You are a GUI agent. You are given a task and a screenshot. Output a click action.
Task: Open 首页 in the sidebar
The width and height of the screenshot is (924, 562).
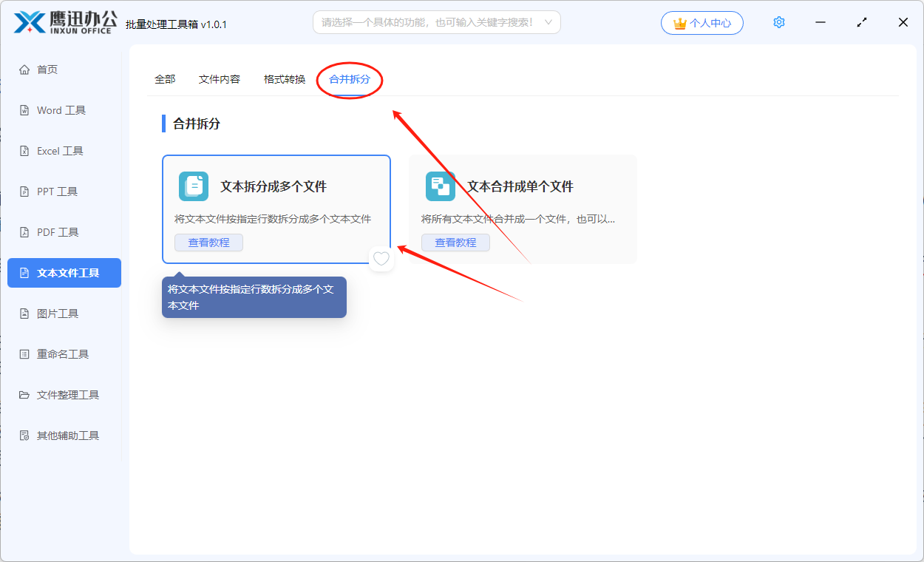coord(64,70)
